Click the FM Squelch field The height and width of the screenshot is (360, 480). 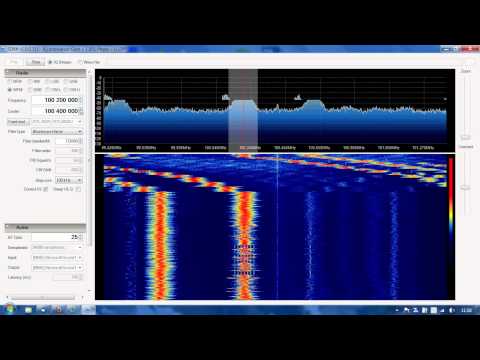pos(68,160)
